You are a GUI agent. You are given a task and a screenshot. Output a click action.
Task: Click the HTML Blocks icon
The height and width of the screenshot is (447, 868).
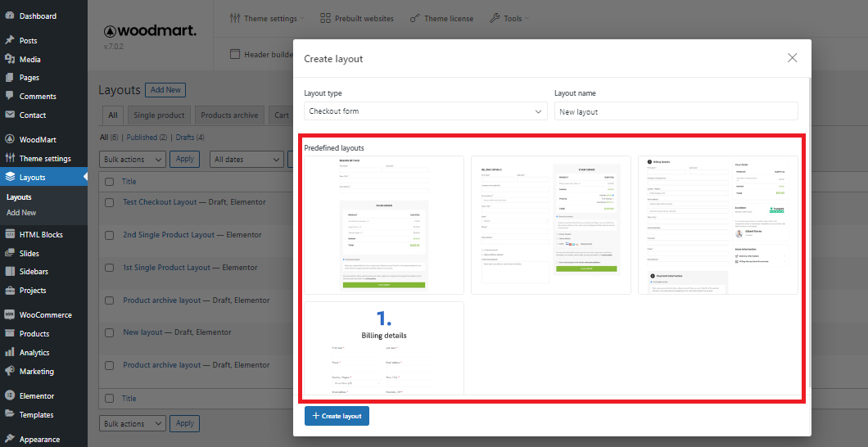(x=9, y=235)
